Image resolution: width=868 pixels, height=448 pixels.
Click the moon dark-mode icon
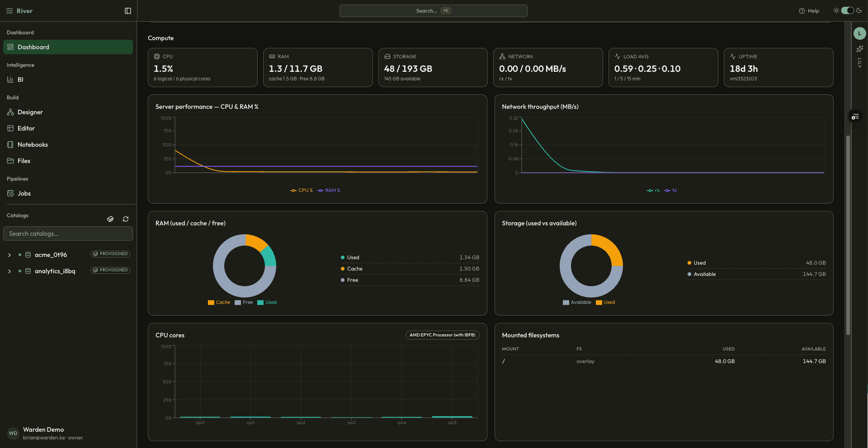[859, 10]
